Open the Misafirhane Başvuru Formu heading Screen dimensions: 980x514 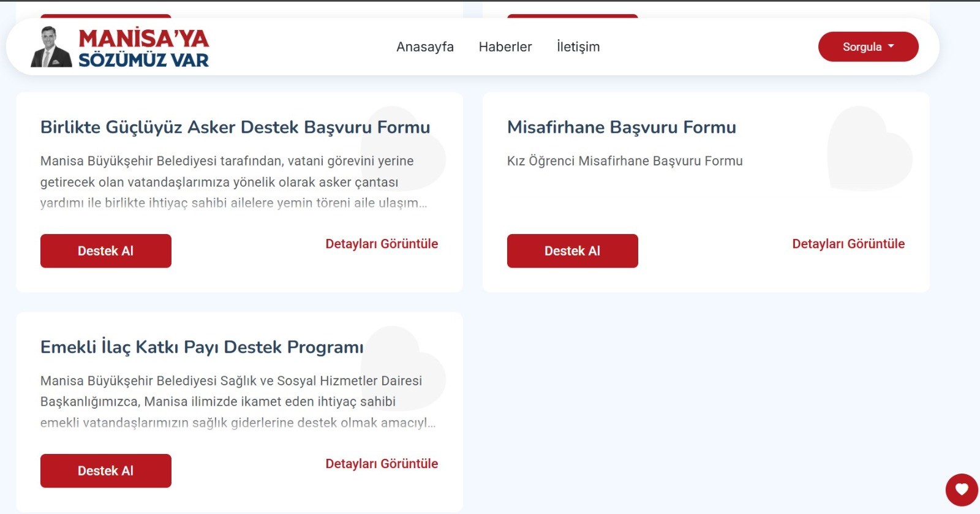coord(621,127)
